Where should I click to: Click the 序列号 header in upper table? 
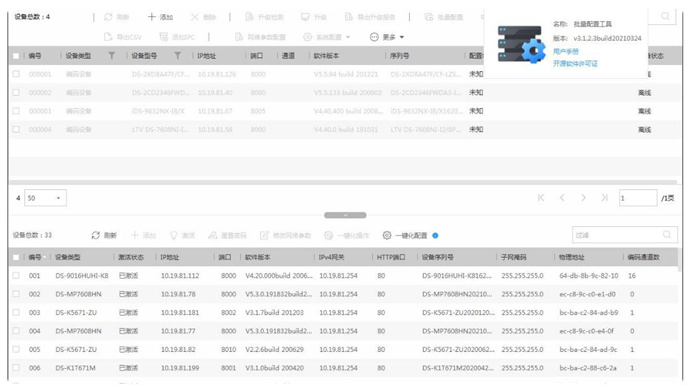click(x=400, y=56)
